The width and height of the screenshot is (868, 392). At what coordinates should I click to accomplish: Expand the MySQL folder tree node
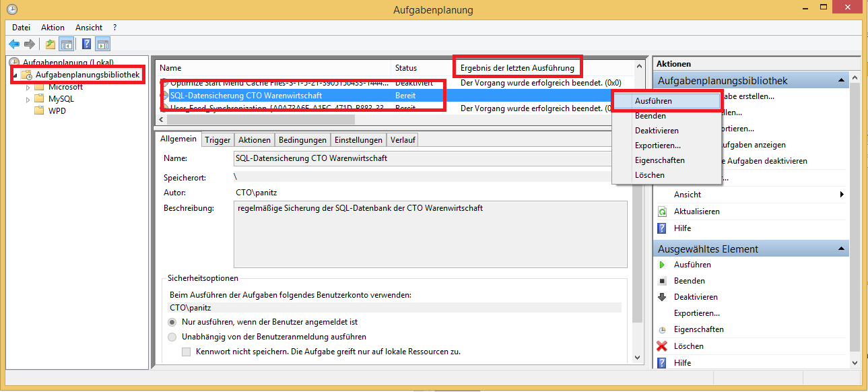pos(28,99)
